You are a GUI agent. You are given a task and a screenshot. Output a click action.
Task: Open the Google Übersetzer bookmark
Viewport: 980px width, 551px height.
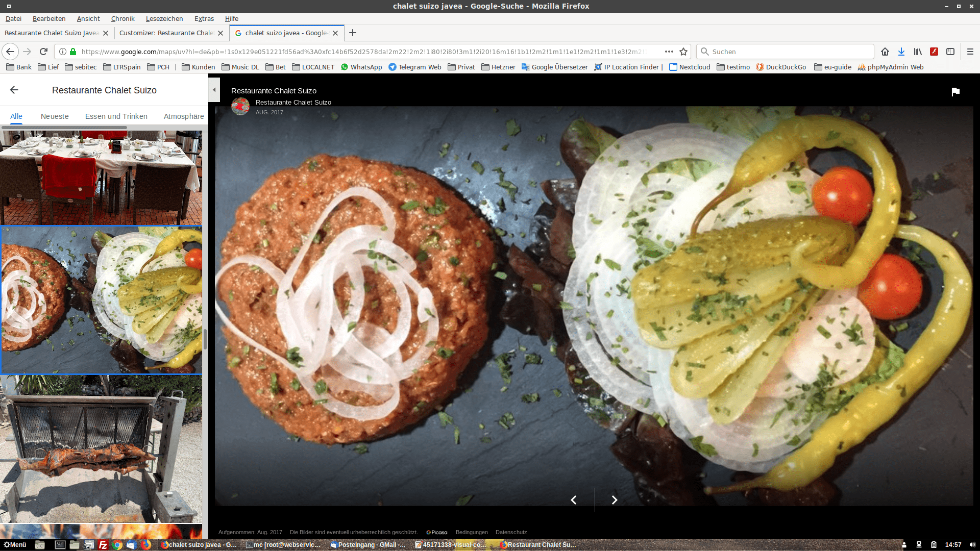(x=555, y=67)
